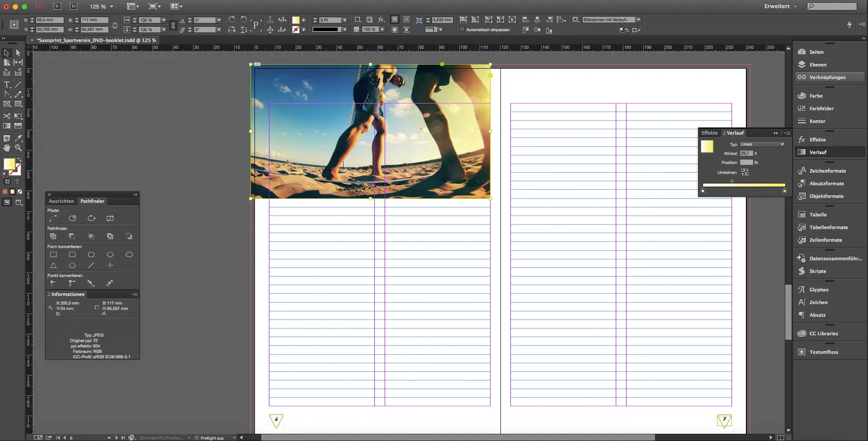
Task: Switch to the Effekte panel tab
Action: pyautogui.click(x=709, y=133)
